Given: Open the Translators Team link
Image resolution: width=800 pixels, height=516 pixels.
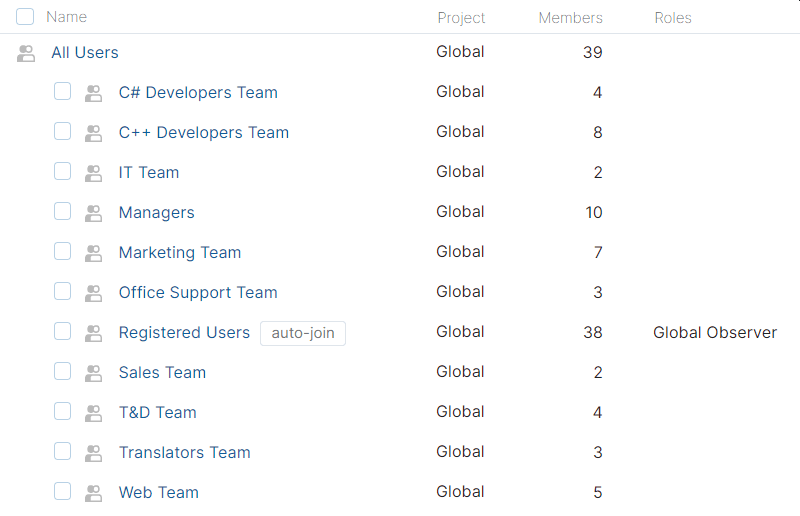Looking at the screenshot, I should point(184,453).
